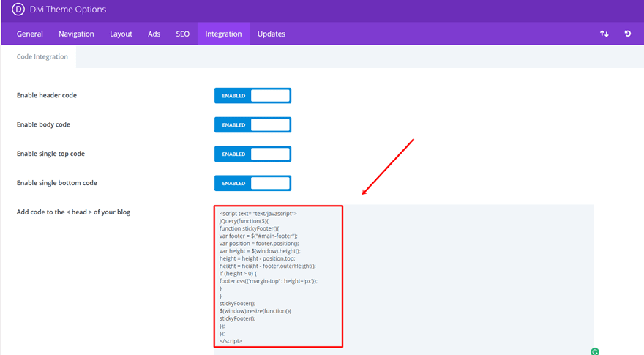Viewport: 644px width, 355px height.
Task: Open the Ads tab
Action: point(154,34)
